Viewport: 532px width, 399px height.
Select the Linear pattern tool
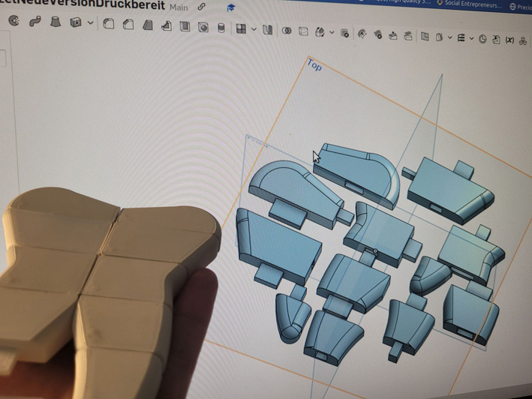pyautogui.click(x=241, y=28)
